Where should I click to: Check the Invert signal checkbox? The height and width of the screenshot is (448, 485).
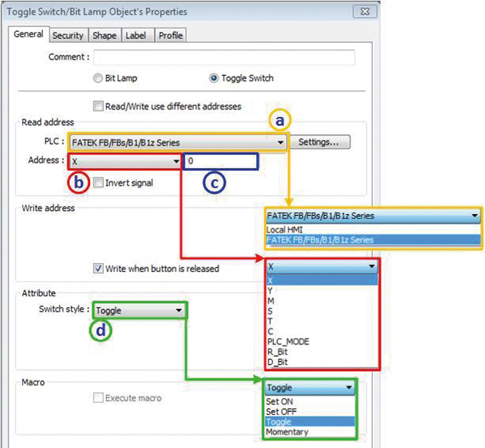[98, 182]
